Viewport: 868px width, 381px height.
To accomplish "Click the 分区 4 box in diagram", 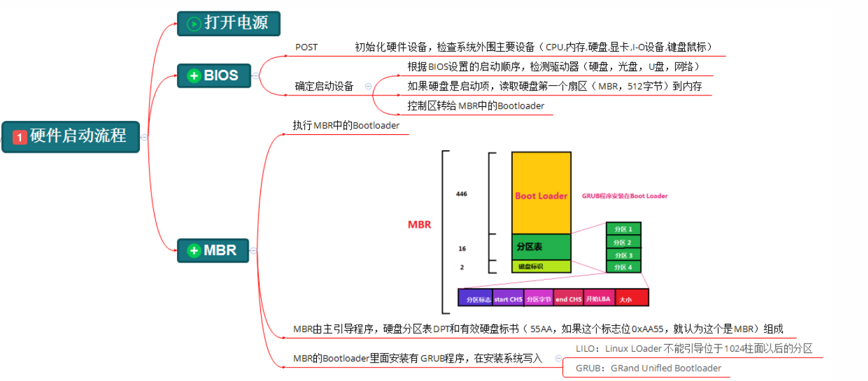I will tap(623, 267).
